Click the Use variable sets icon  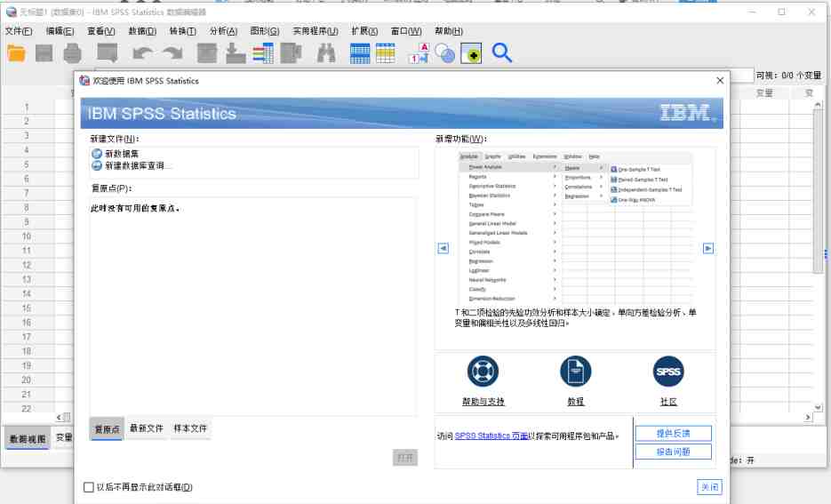(x=444, y=53)
